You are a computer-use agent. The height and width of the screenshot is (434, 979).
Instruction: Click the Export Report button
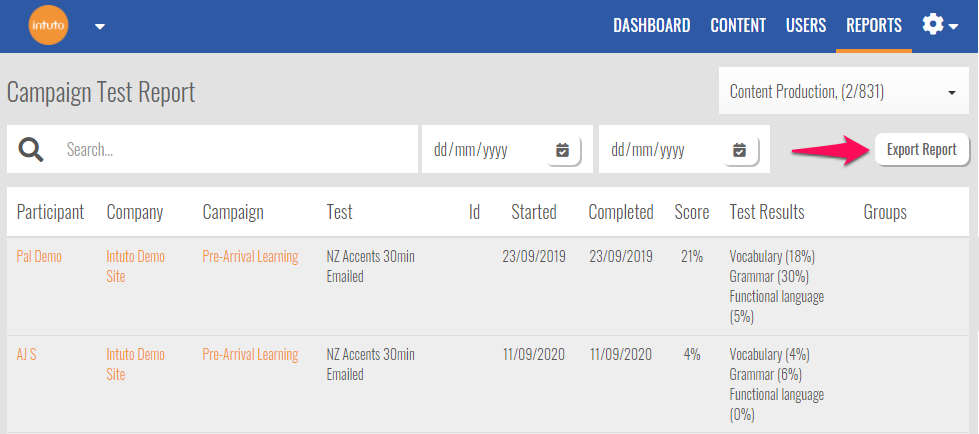tap(921, 150)
